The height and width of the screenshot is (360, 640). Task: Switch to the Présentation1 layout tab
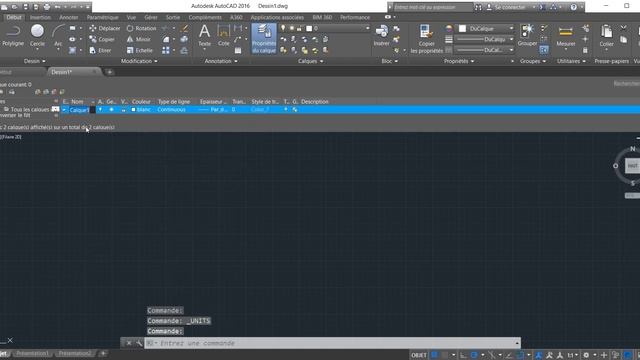tap(32, 353)
